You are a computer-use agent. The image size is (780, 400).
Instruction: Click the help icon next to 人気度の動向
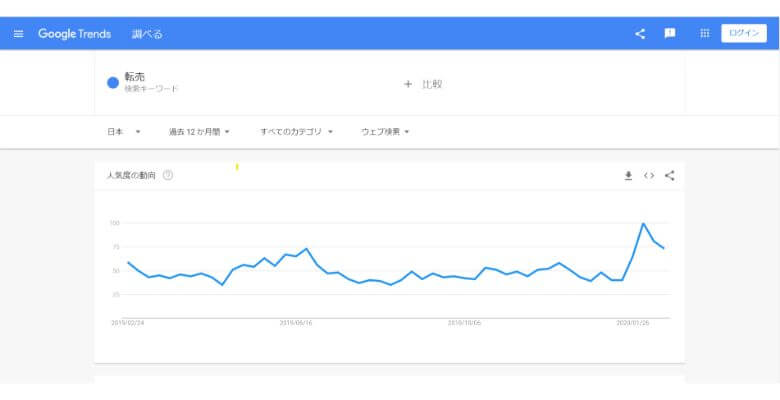(x=168, y=175)
